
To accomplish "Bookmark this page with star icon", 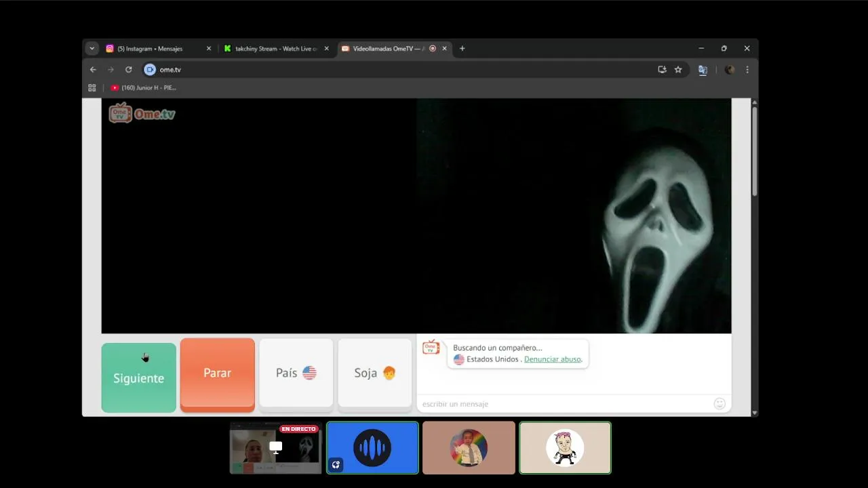I will point(678,70).
